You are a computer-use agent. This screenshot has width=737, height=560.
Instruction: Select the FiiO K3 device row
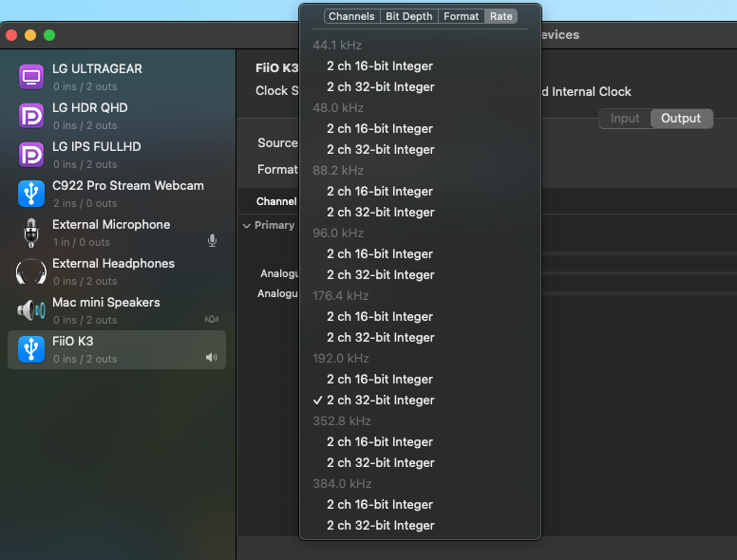point(117,349)
